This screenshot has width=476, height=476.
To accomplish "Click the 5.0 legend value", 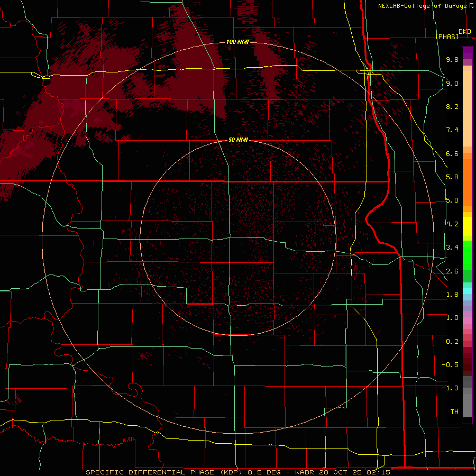I will pyautogui.click(x=452, y=200).
